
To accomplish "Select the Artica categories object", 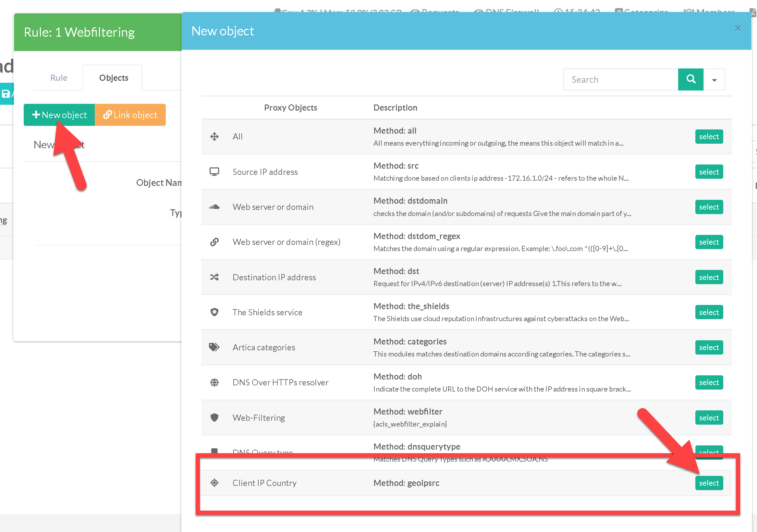I will pos(709,347).
